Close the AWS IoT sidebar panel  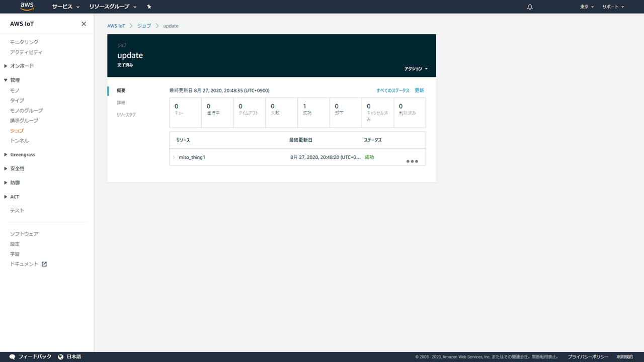point(84,24)
